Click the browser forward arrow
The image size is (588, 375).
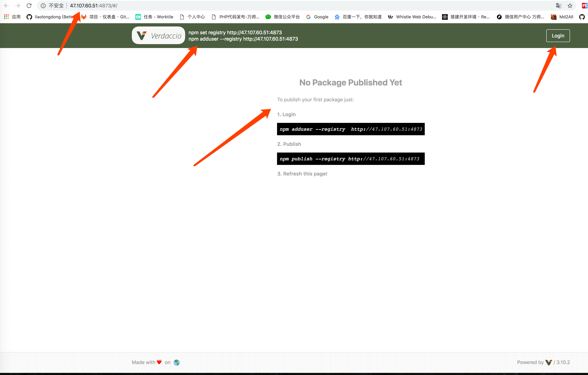pyautogui.click(x=18, y=6)
